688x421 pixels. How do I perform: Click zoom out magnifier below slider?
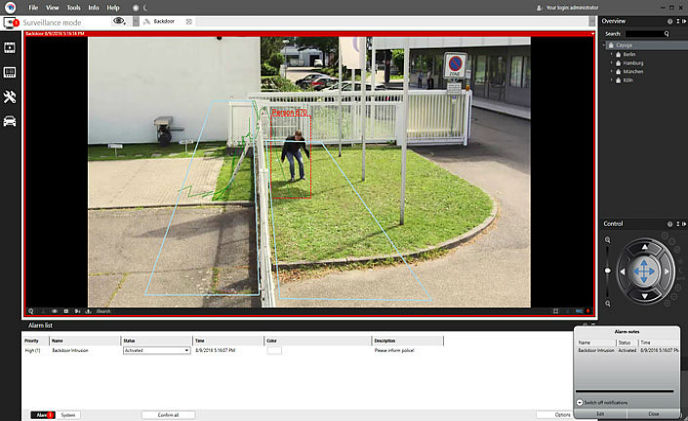pyautogui.click(x=608, y=303)
